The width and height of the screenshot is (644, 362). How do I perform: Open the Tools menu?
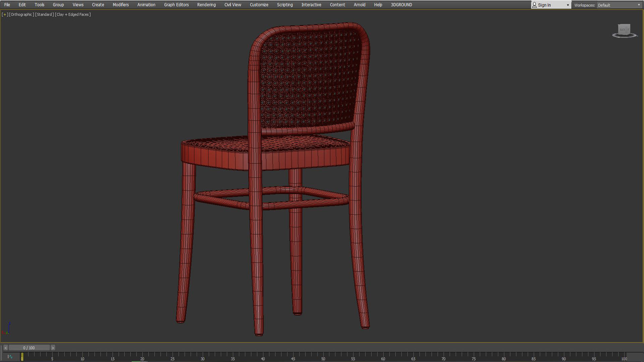[39, 5]
